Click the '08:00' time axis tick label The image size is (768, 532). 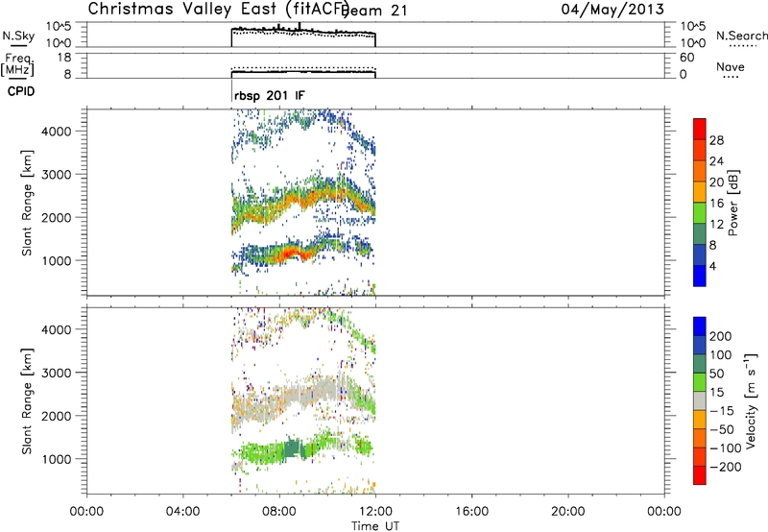click(x=279, y=512)
